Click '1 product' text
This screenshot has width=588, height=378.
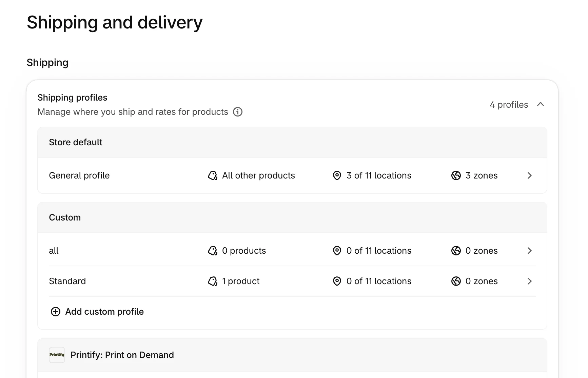241,281
